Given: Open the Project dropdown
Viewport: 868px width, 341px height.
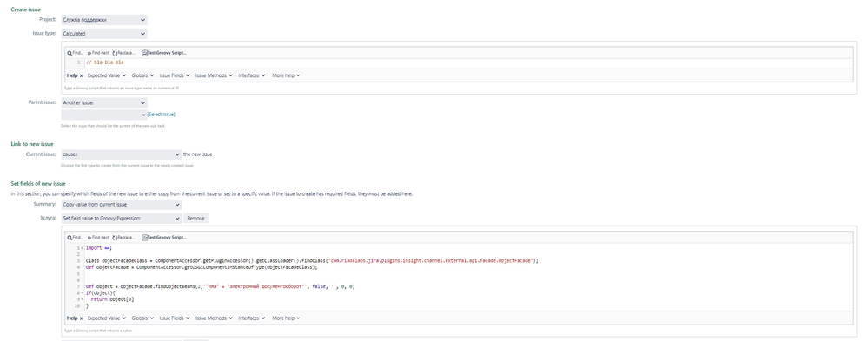Looking at the screenshot, I should tap(104, 20).
